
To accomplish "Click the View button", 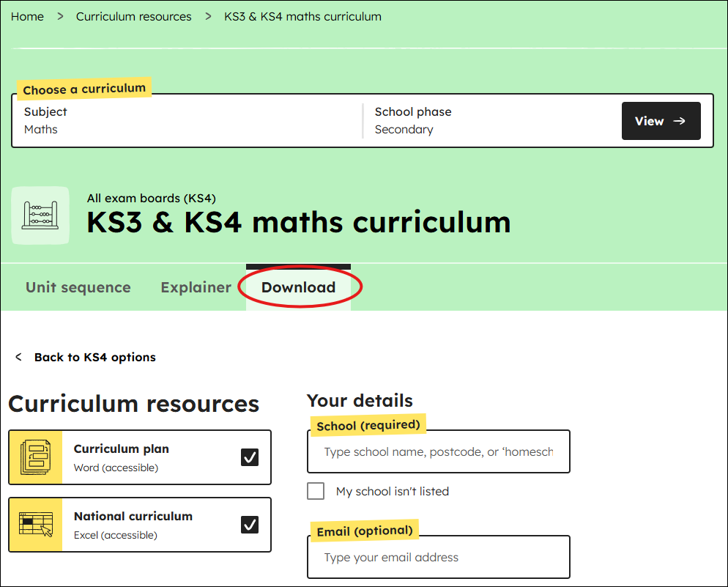I will [x=661, y=121].
